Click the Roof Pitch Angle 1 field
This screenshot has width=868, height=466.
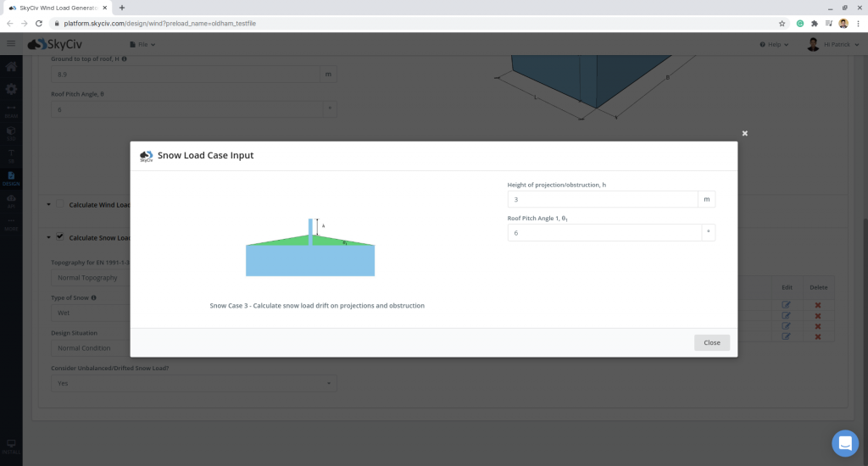click(604, 232)
